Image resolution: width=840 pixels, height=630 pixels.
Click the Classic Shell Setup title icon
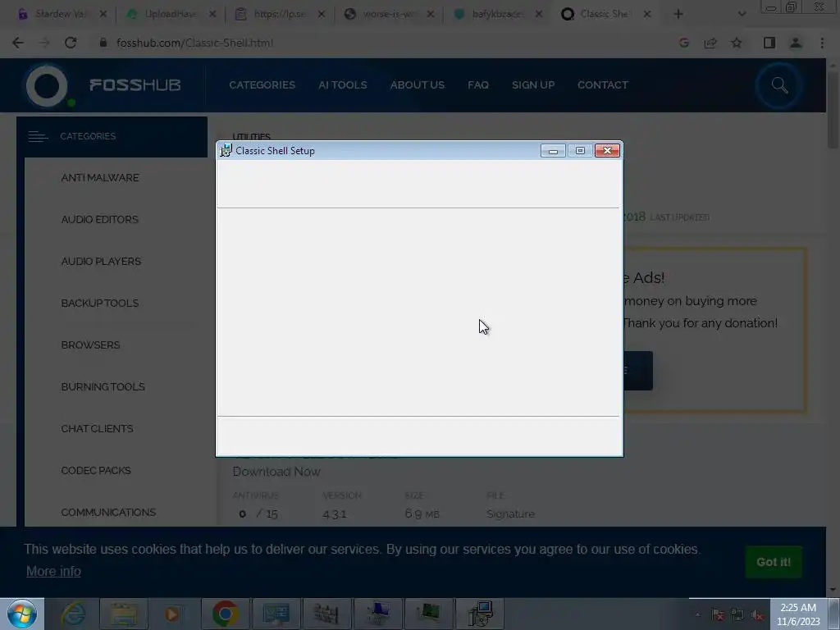click(226, 151)
